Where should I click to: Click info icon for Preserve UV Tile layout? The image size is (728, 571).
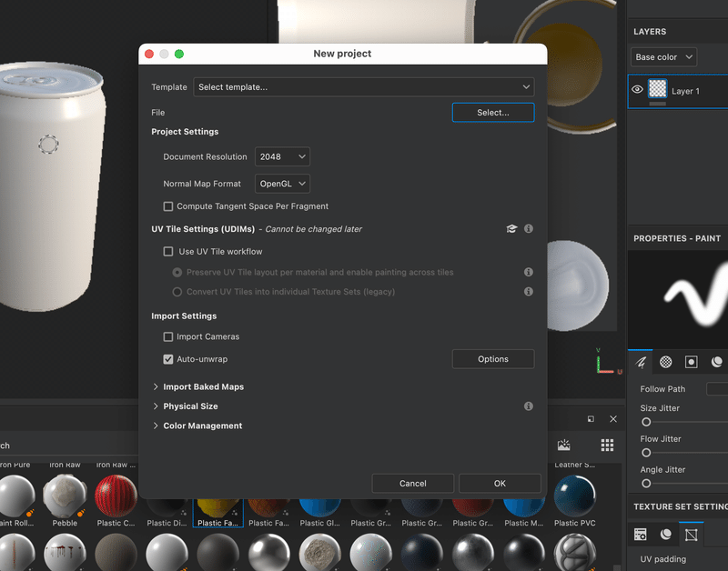[x=529, y=272]
